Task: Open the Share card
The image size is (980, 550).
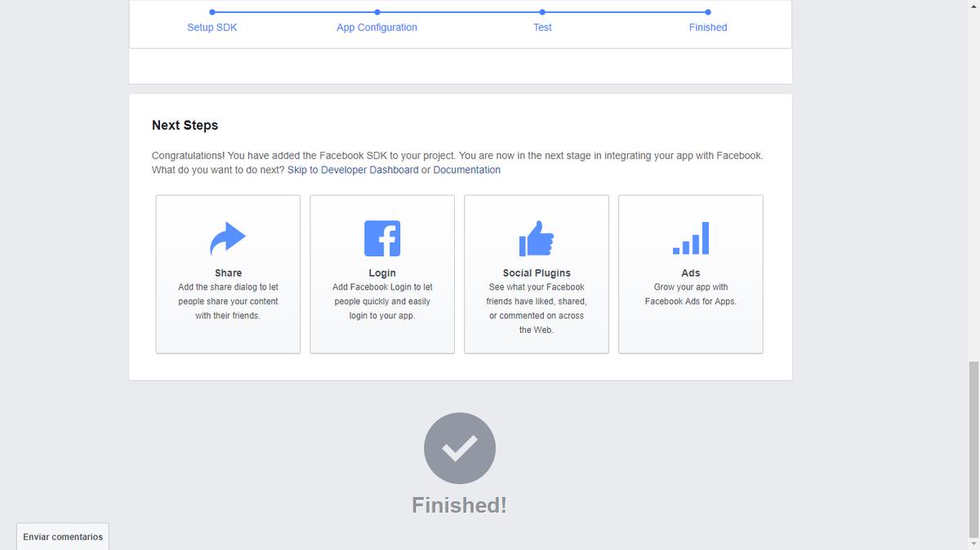Action: click(x=228, y=273)
